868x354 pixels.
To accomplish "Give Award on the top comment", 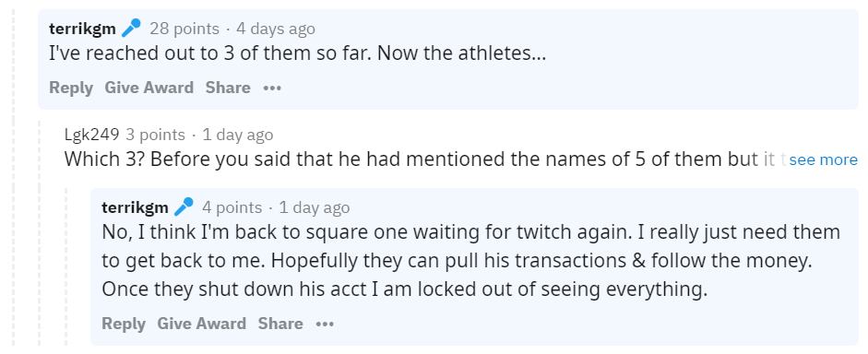I will pyautogui.click(x=149, y=88).
